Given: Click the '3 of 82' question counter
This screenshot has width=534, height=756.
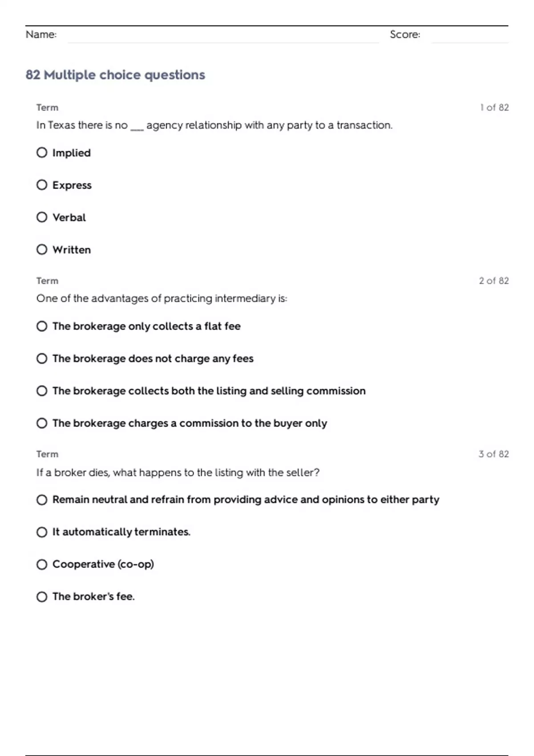Looking at the screenshot, I should coord(494,454).
